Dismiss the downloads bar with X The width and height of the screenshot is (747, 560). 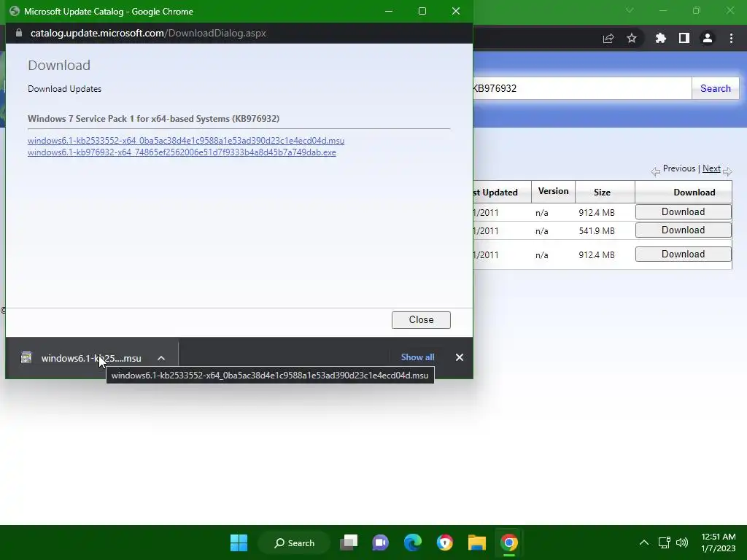pyautogui.click(x=460, y=357)
